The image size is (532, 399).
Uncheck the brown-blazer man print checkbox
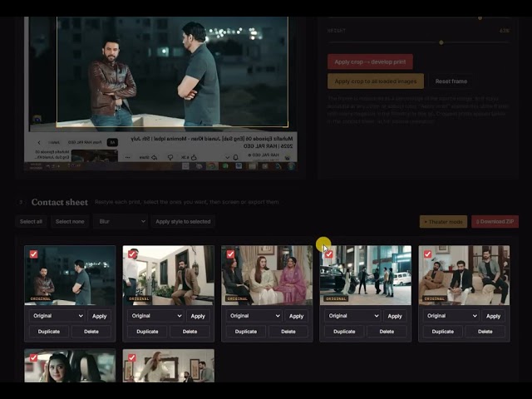(x=132, y=254)
